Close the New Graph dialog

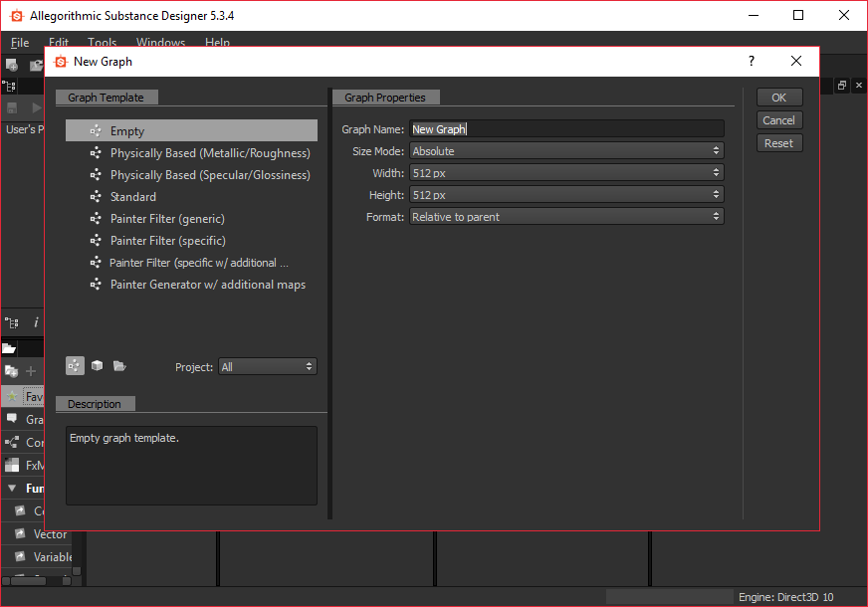click(x=796, y=61)
